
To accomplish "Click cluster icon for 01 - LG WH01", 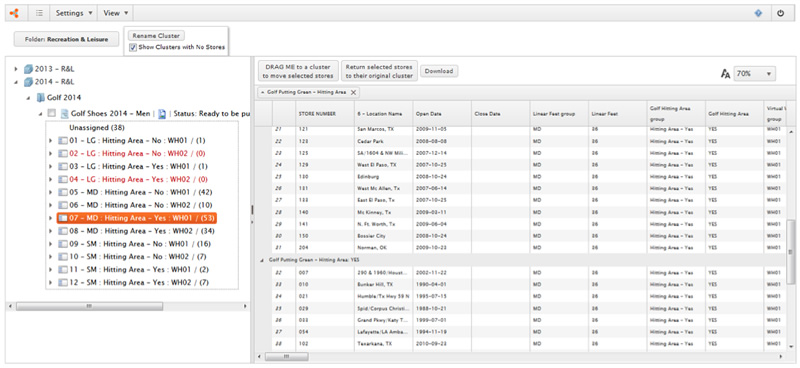I will tap(62, 140).
